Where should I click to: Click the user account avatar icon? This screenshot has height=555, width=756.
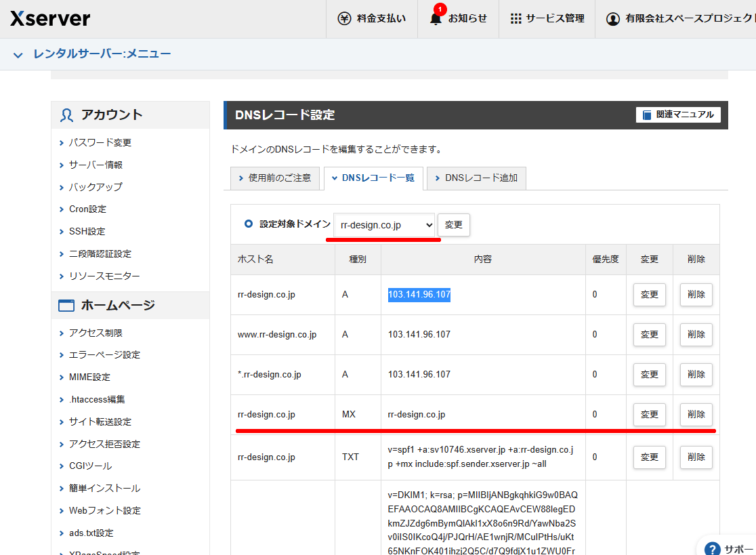click(613, 19)
